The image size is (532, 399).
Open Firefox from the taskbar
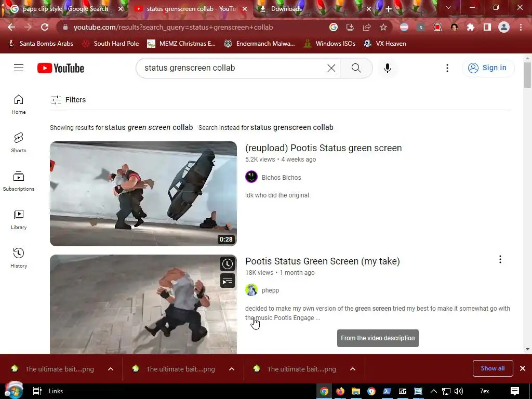tap(340, 391)
